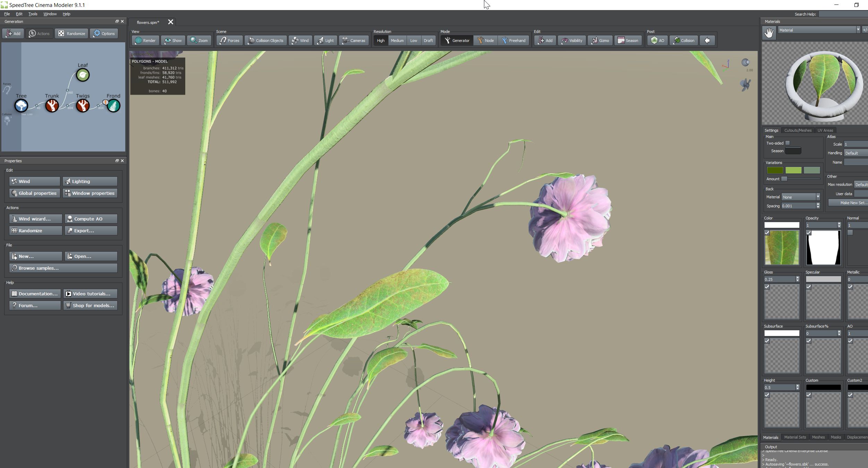Switch to the UV Areas tab
The width and height of the screenshot is (868, 468).
(x=825, y=130)
